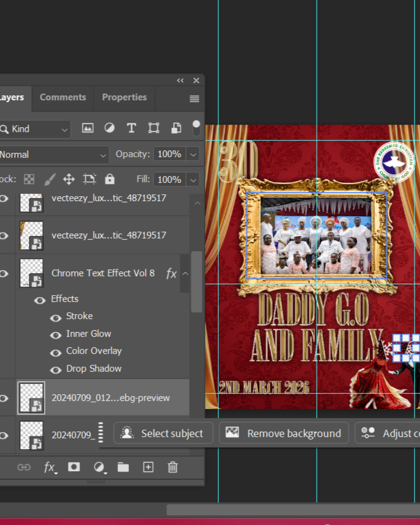
Task: Click the family photo on the canvas
Action: 317,235
